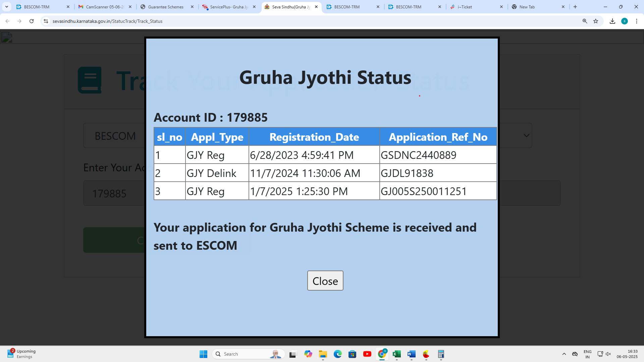Image resolution: width=644 pixels, height=362 pixels.
Task: Open the Chrome profile avatar
Action: click(x=625, y=21)
